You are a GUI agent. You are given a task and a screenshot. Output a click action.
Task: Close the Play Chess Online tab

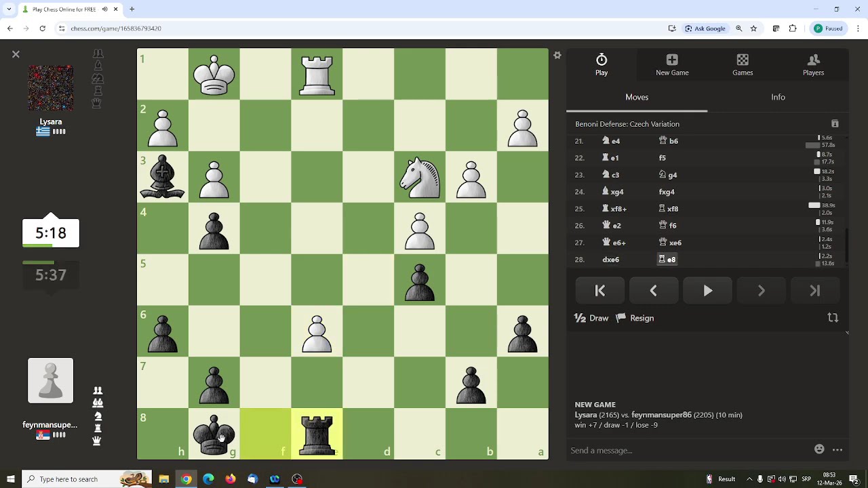coord(115,9)
